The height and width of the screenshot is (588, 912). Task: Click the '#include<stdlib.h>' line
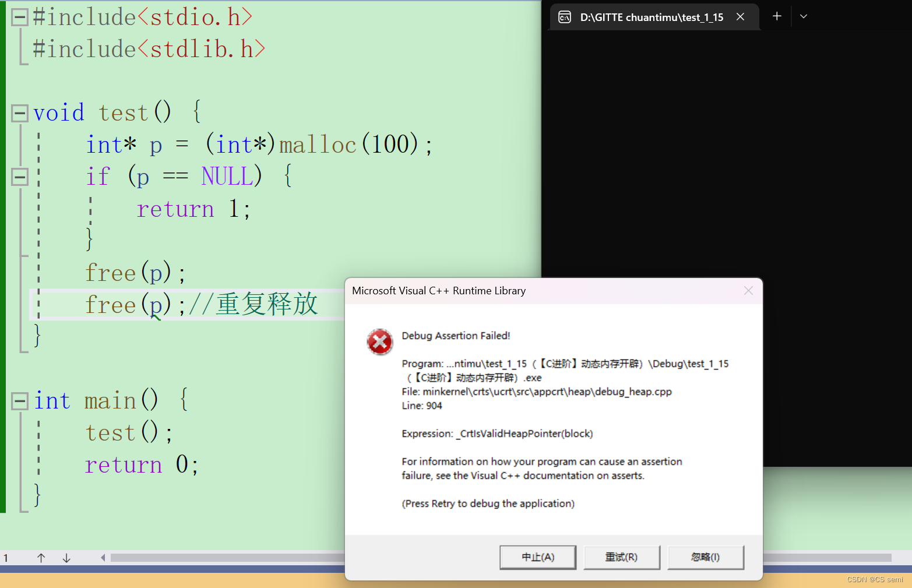point(149,49)
